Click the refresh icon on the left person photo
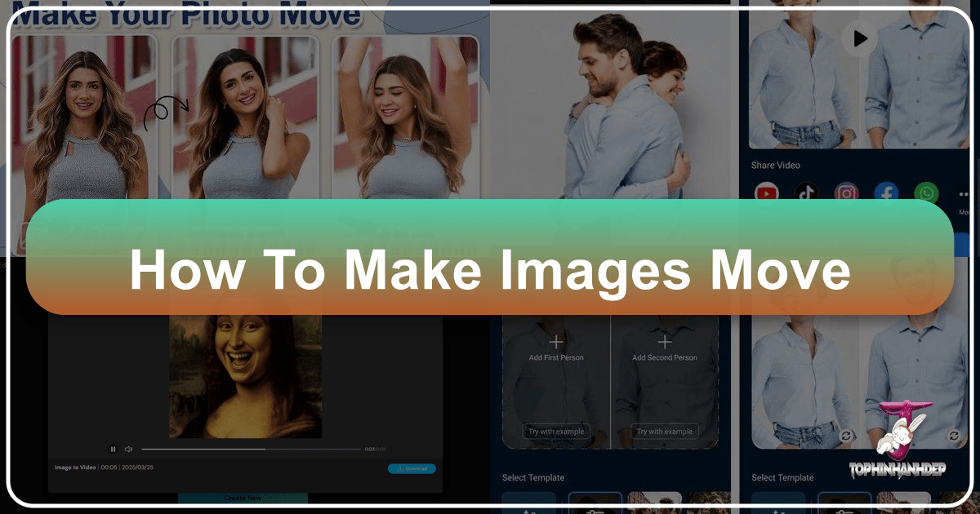 tap(847, 436)
